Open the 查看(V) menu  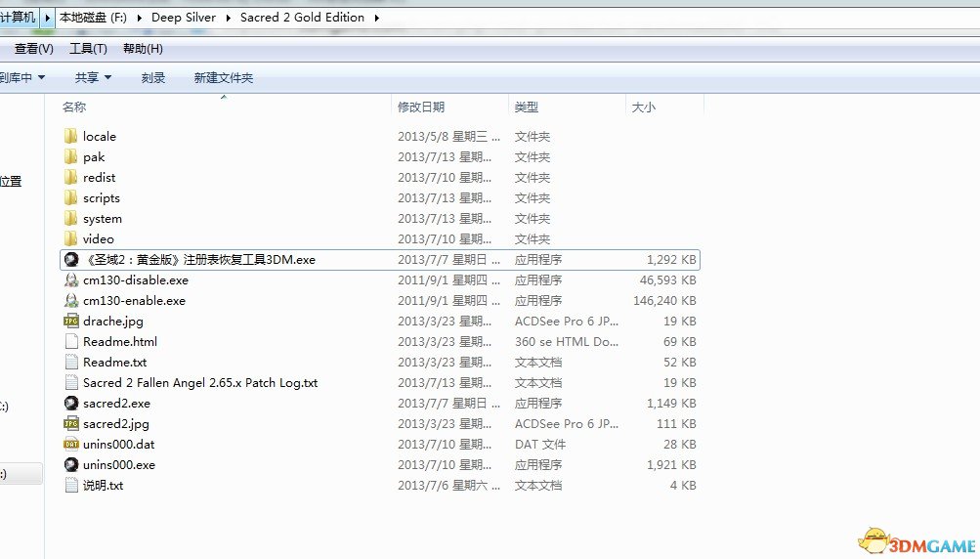34,49
